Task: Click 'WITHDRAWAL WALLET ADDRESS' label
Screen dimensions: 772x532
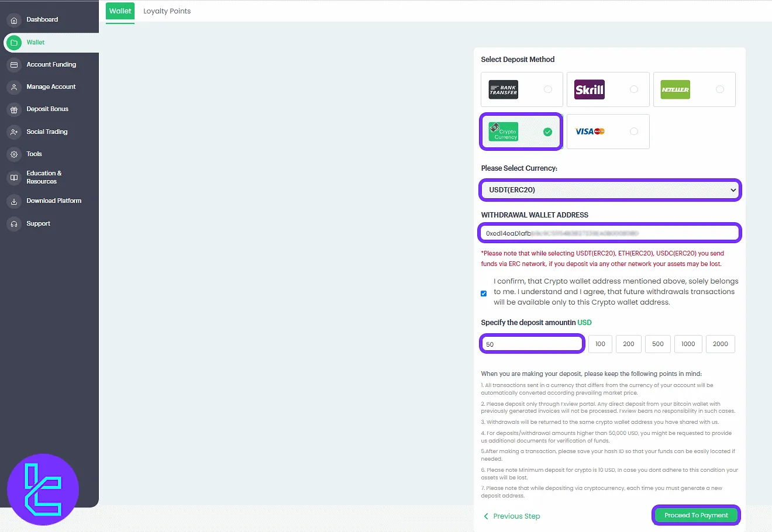Action: tap(535, 215)
